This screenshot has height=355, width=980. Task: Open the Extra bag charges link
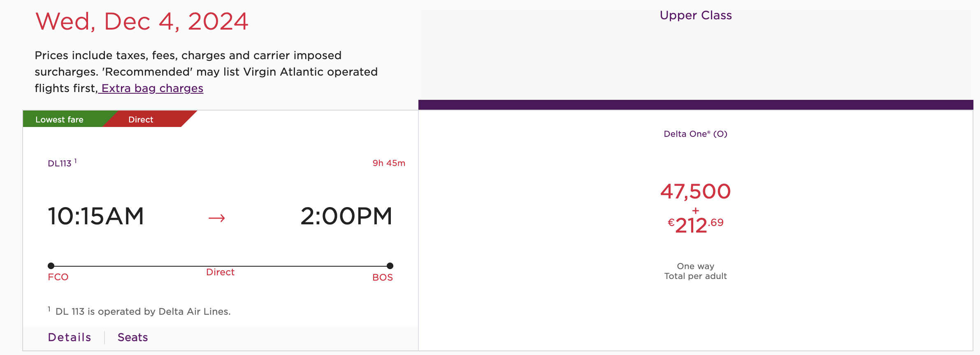tap(152, 88)
